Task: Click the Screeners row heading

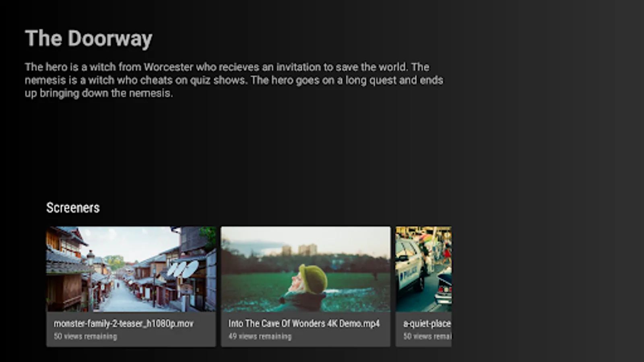Action: tap(73, 208)
